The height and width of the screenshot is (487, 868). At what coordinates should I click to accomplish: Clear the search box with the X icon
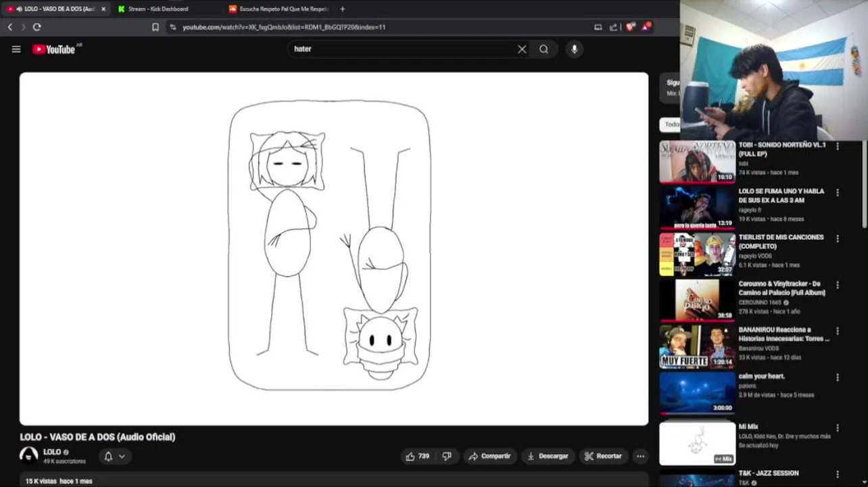click(522, 49)
